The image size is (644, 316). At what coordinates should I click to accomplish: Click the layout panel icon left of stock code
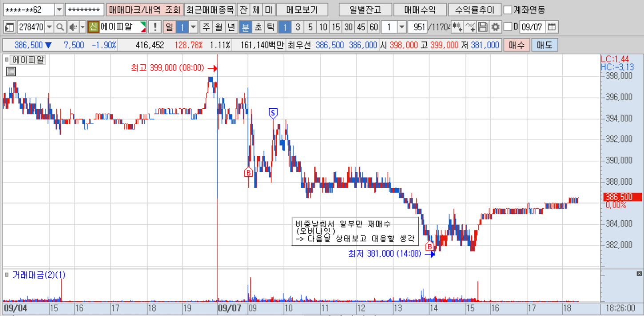[x=9, y=27]
